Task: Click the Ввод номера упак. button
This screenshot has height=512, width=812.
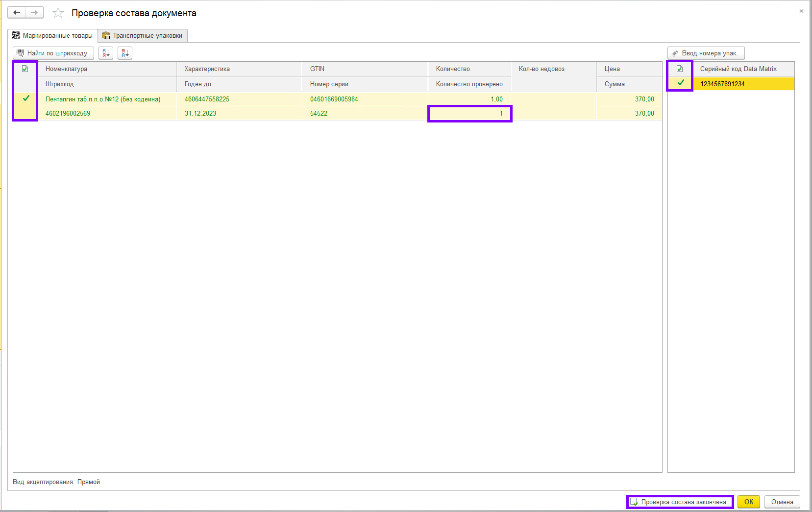Action: tap(706, 53)
